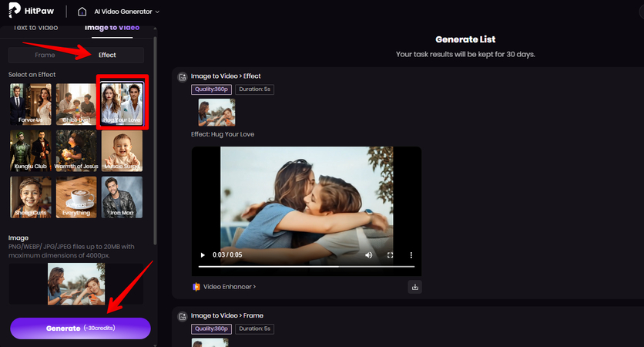Mute the video using speaker icon
Viewport: 644px width, 347px height.
tap(368, 255)
